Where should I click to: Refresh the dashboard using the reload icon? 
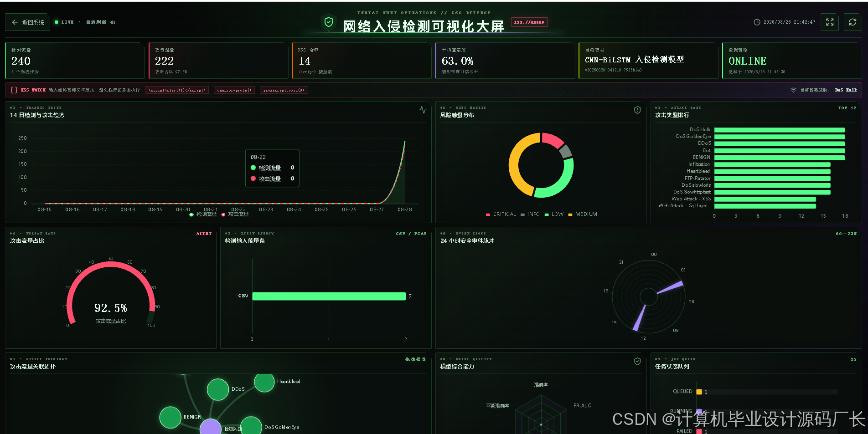click(852, 22)
